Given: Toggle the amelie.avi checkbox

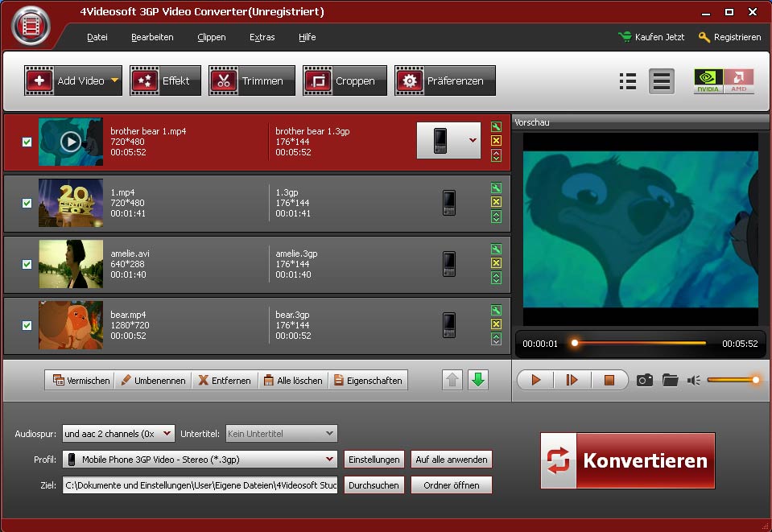Looking at the screenshot, I should (27, 264).
